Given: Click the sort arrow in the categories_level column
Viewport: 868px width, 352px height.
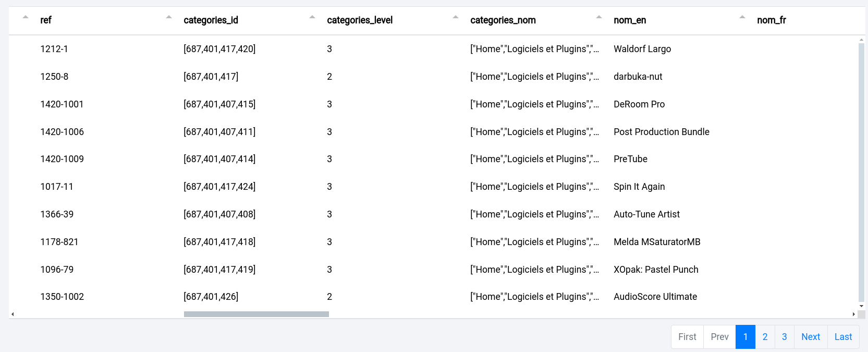Looking at the screenshot, I should tap(312, 17).
